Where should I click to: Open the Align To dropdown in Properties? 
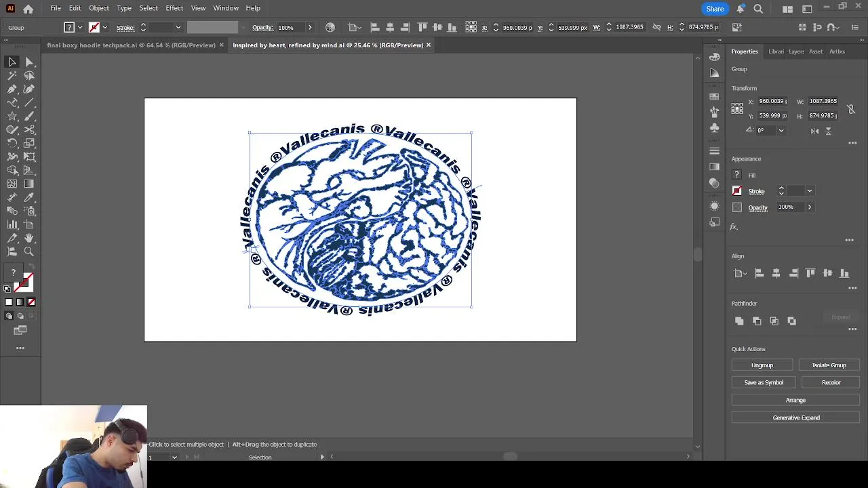click(x=740, y=273)
